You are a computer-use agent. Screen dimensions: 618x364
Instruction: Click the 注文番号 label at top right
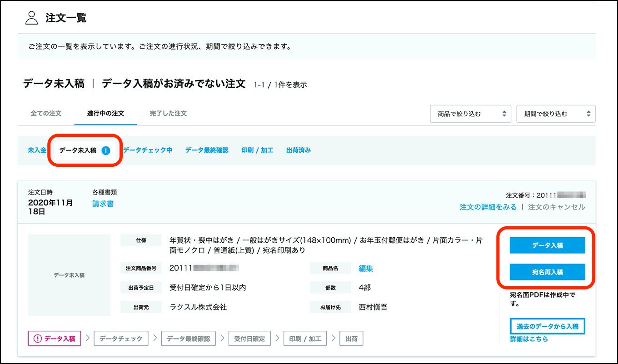[x=519, y=195]
